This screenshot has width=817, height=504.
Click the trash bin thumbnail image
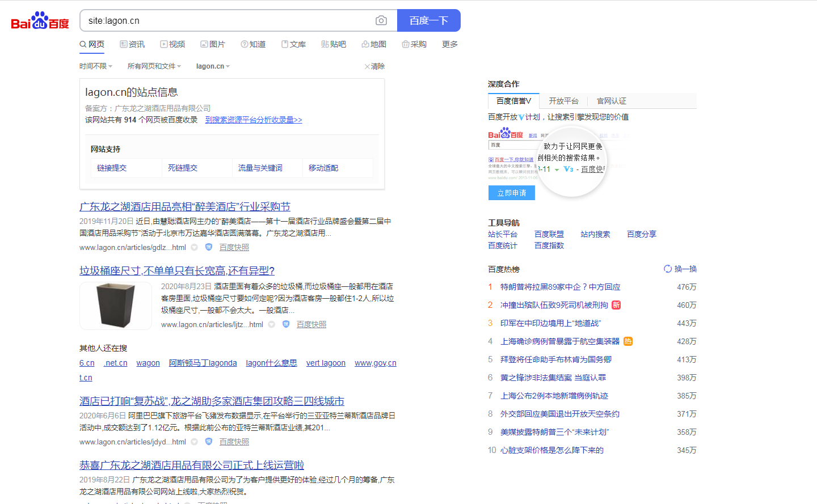click(x=116, y=306)
